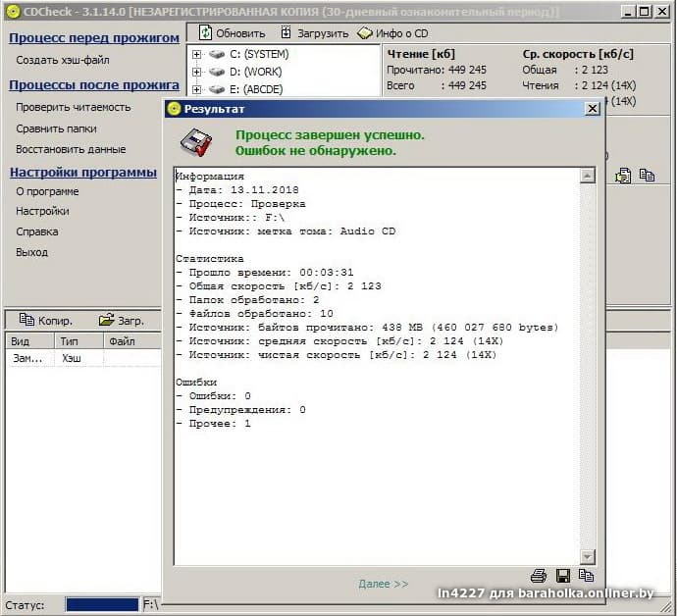Viewport: 677px width, 616px height.
Task: Click the Копир. button in lower panel
Action: 46,321
